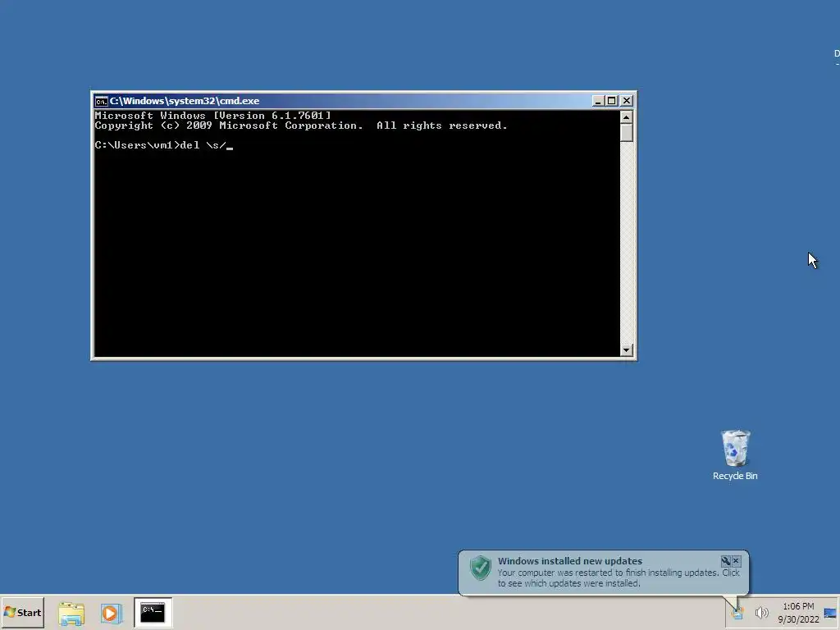Click the cmd vertical scrollbar thumb

pyautogui.click(x=626, y=133)
